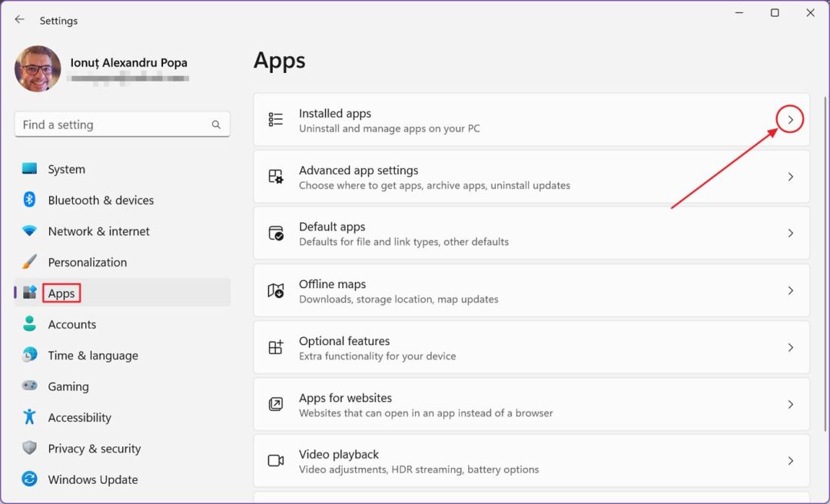Go to System settings category
The image size is (830, 504).
coord(122,169)
